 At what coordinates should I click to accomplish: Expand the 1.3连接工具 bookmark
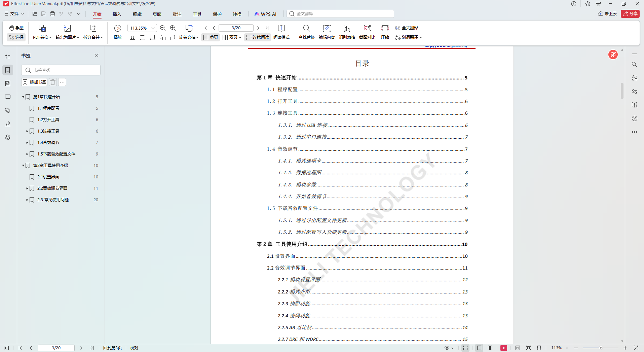coord(27,131)
